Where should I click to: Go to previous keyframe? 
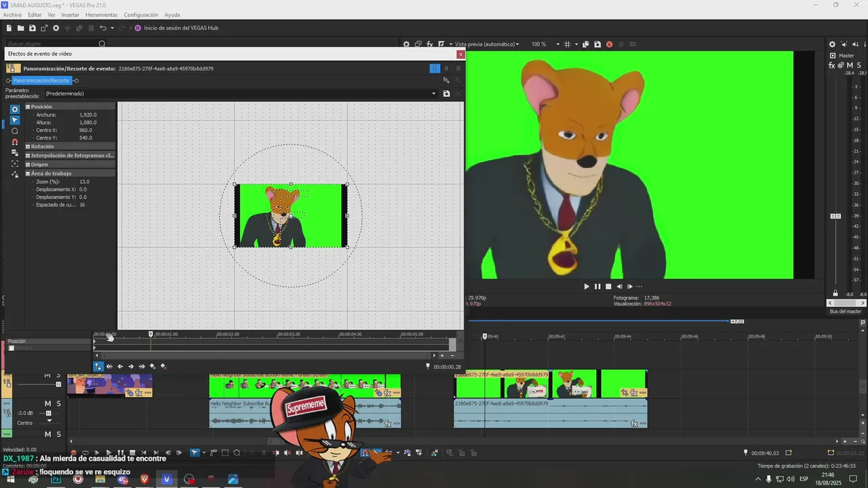(x=121, y=367)
